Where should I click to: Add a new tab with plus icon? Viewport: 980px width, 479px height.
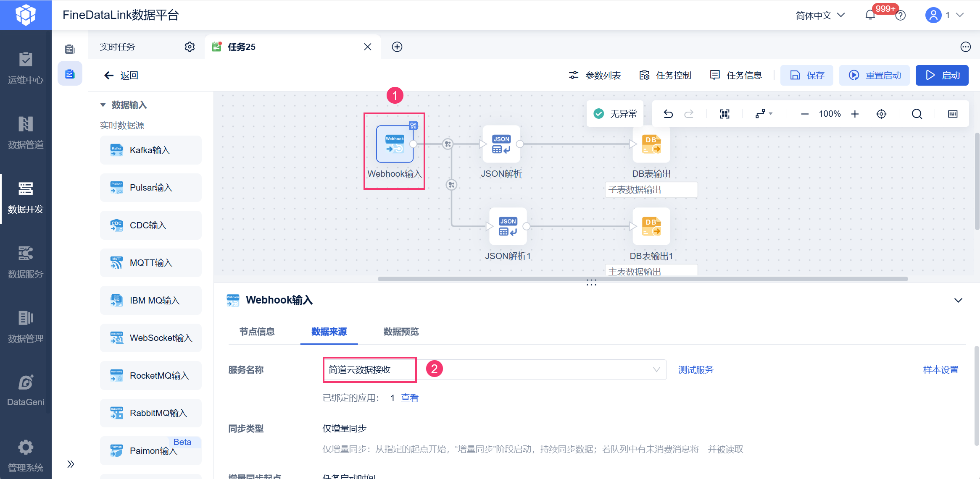pos(397,47)
